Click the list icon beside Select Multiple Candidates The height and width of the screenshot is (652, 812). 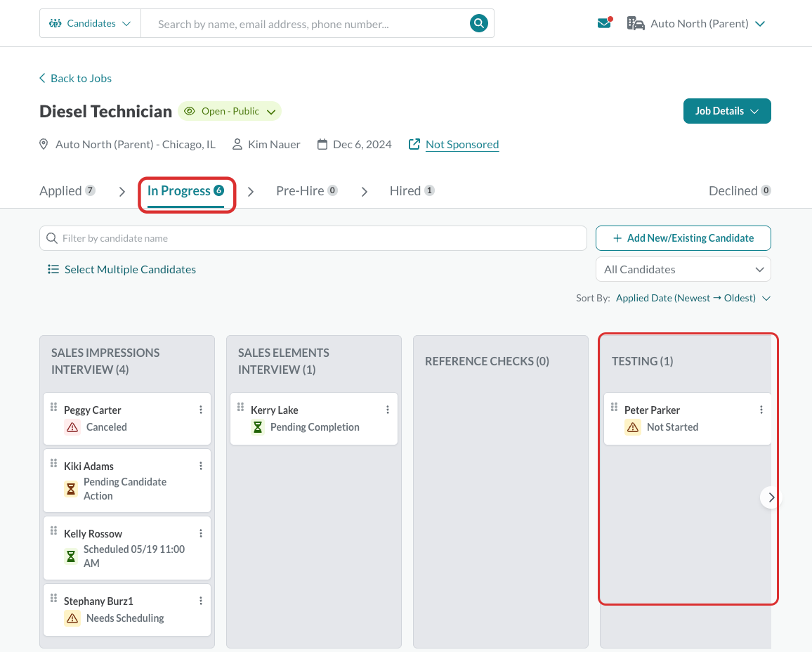pos(53,269)
